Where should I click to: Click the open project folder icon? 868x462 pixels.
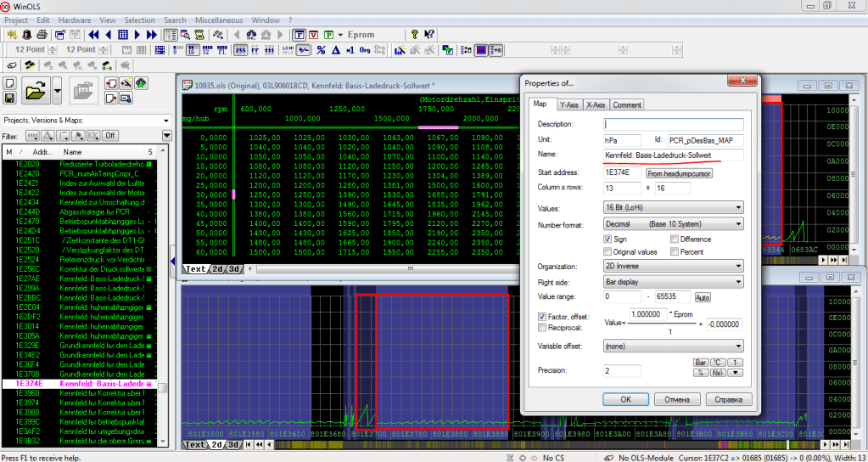point(36,89)
